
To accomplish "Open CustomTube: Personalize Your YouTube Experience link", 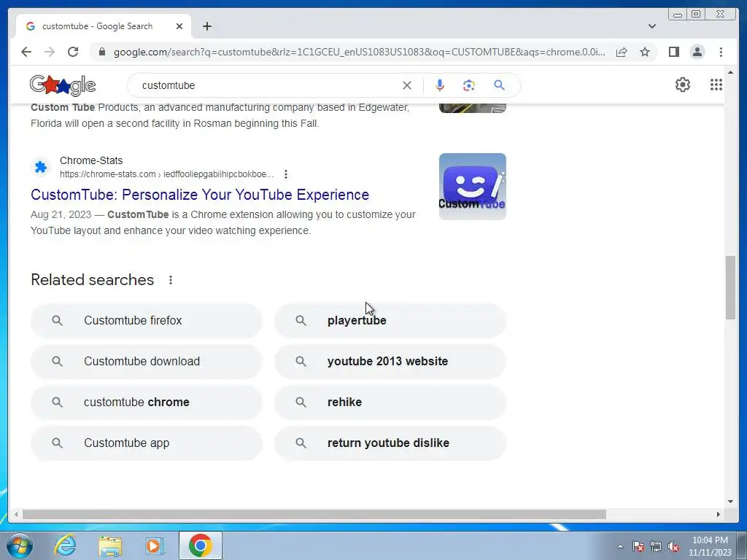I will pyautogui.click(x=200, y=194).
